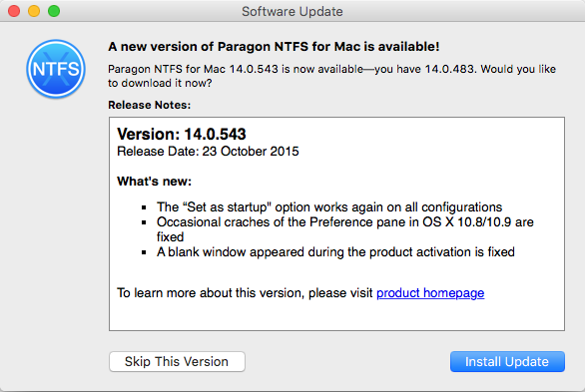Screen dimensions: 585x392
Task: Click the "Would you like to download" message text
Action: tap(331, 76)
